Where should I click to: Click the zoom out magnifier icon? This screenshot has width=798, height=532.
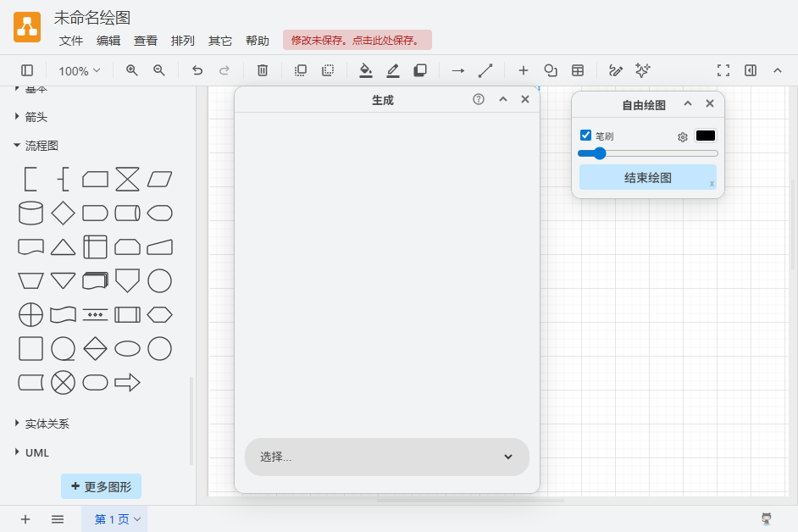point(159,70)
